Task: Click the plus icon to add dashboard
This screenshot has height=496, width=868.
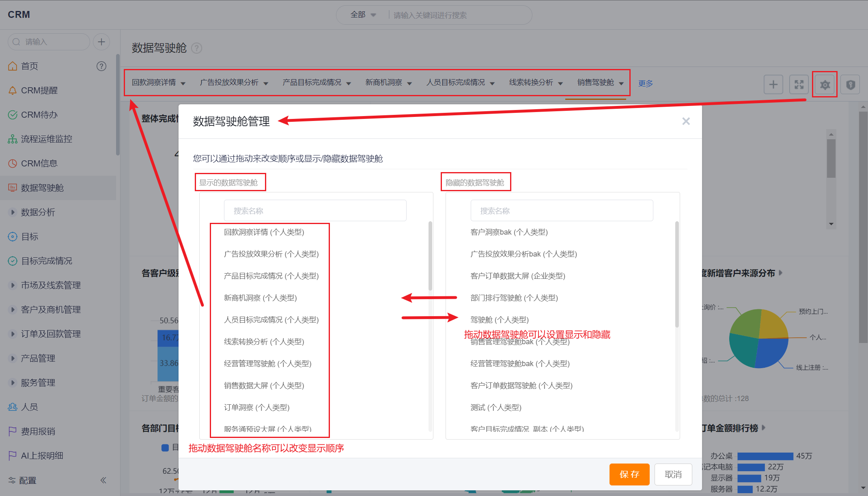Action: pyautogui.click(x=773, y=84)
